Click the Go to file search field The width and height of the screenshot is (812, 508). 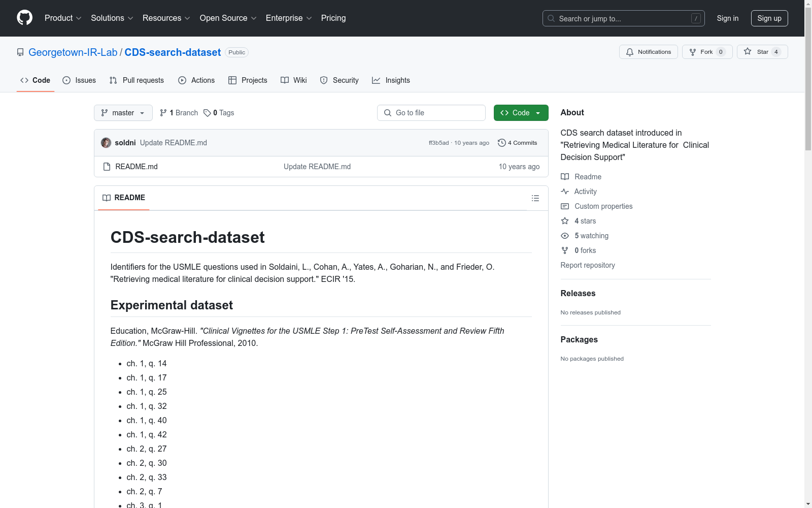coord(431,113)
